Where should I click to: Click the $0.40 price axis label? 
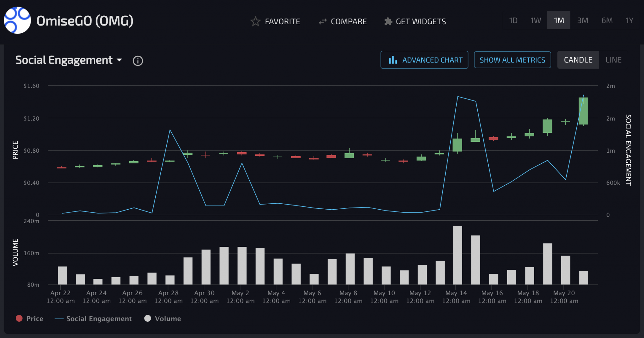tap(31, 183)
